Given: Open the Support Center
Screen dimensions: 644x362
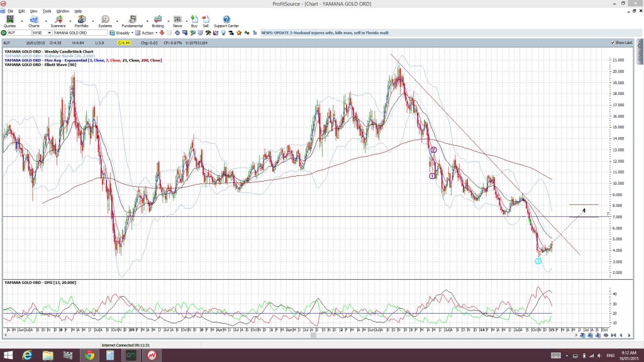Looking at the screenshot, I should (x=226, y=21).
